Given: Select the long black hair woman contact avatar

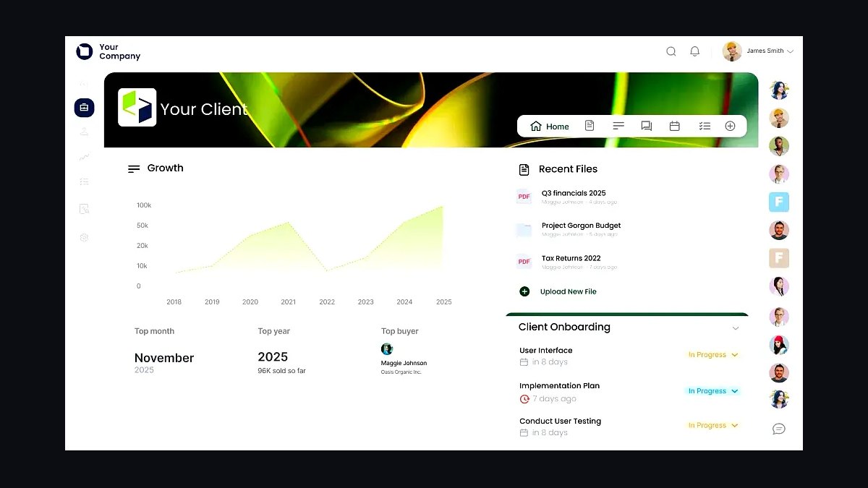Looking at the screenshot, I should tap(779, 287).
